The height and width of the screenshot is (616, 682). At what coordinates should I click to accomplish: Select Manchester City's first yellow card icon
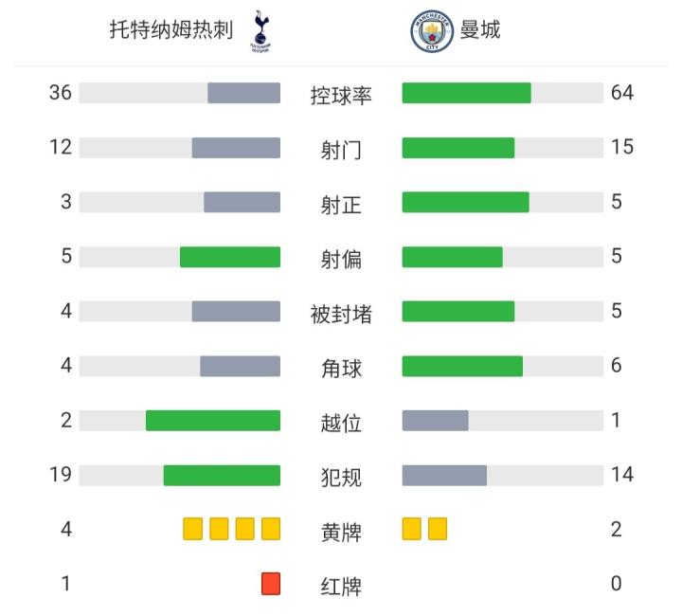tap(411, 529)
